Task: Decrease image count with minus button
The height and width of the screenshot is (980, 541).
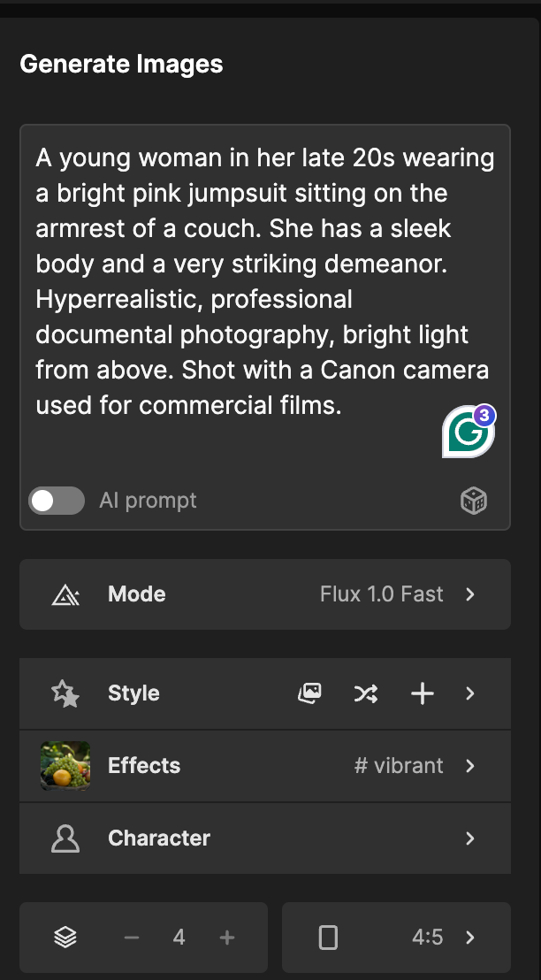Action: [x=131, y=937]
